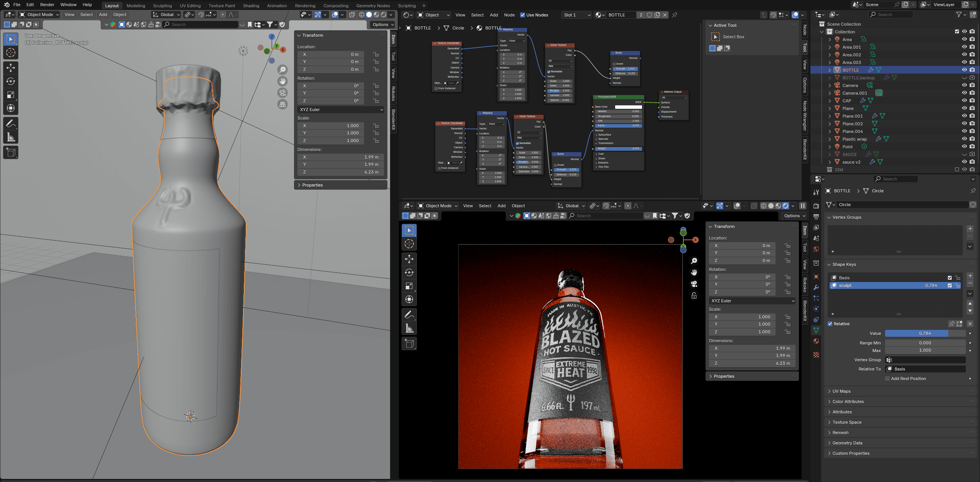This screenshot has height=482, width=980.
Task: Choose the Measure tool in the rendered viewport
Action: (409, 328)
